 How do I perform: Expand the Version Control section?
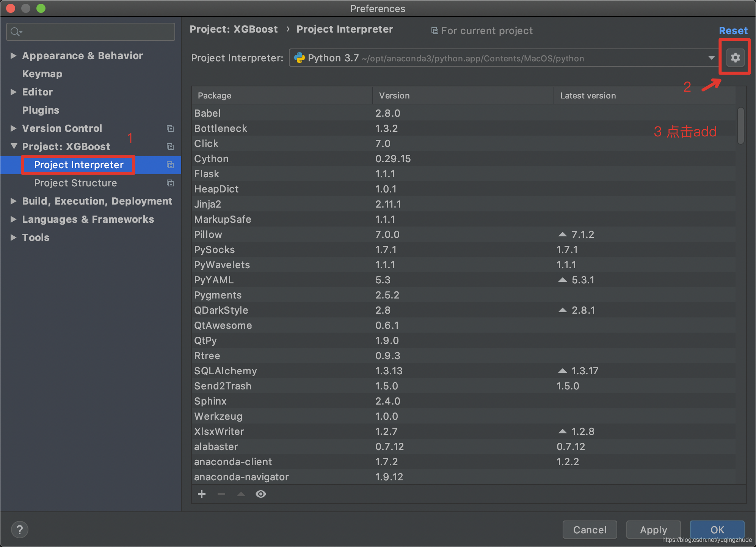[13, 128]
